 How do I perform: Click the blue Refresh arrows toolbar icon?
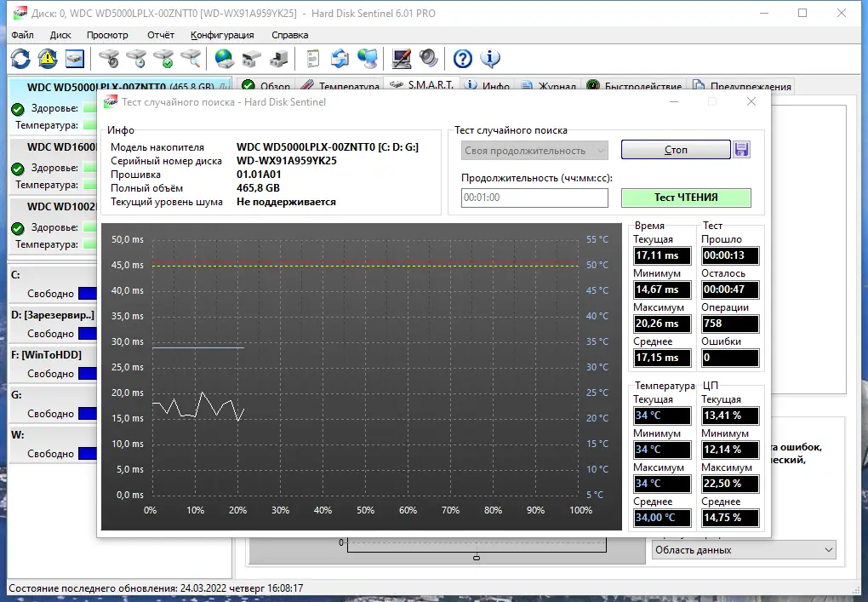point(20,58)
